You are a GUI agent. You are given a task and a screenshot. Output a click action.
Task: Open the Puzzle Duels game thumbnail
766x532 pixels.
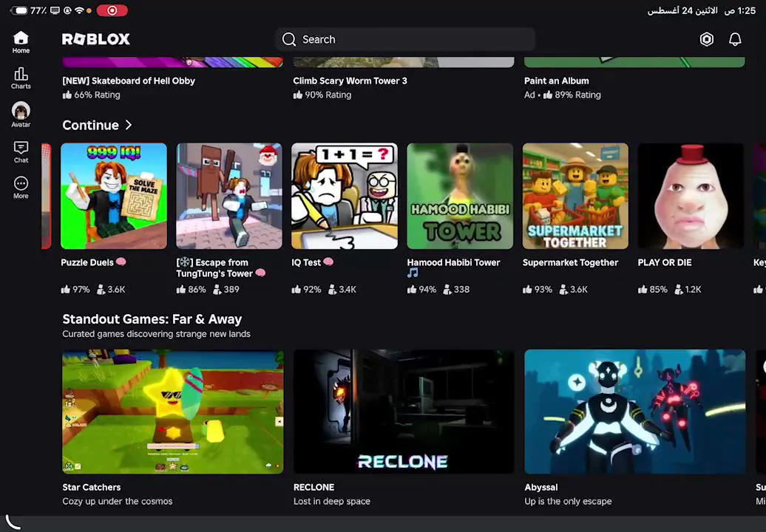coord(114,196)
